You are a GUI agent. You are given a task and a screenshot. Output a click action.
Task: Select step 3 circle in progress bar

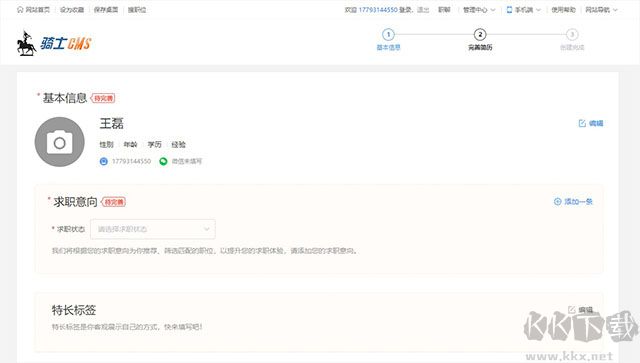tap(572, 35)
